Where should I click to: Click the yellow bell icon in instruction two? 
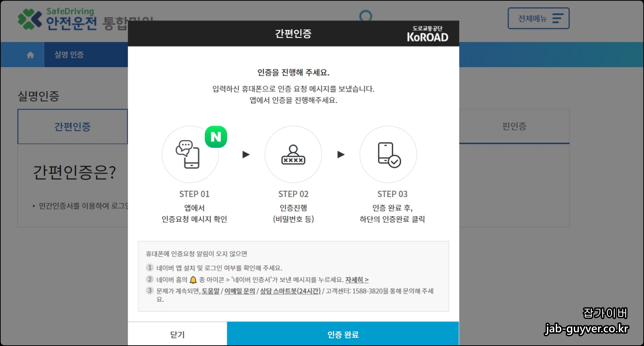coord(193,280)
